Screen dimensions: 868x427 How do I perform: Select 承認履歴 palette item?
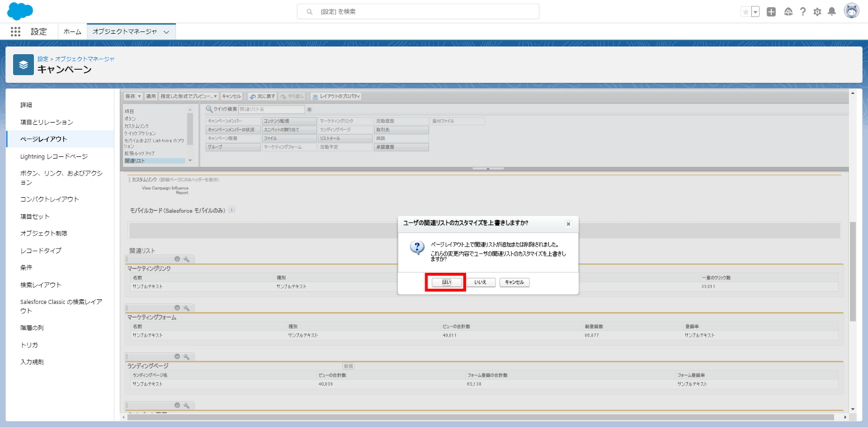(x=401, y=147)
